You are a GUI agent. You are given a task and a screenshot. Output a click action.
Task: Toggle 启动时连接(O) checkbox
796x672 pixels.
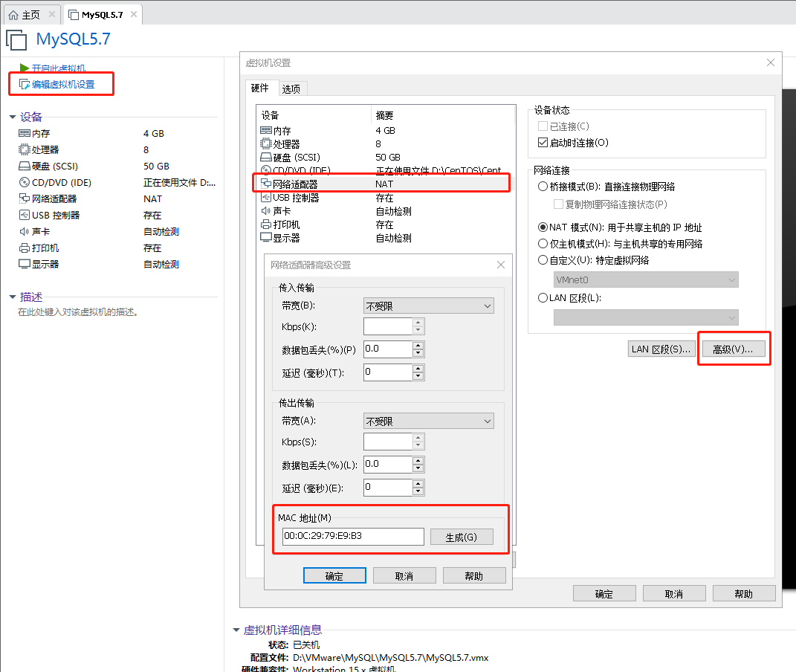[x=543, y=142]
